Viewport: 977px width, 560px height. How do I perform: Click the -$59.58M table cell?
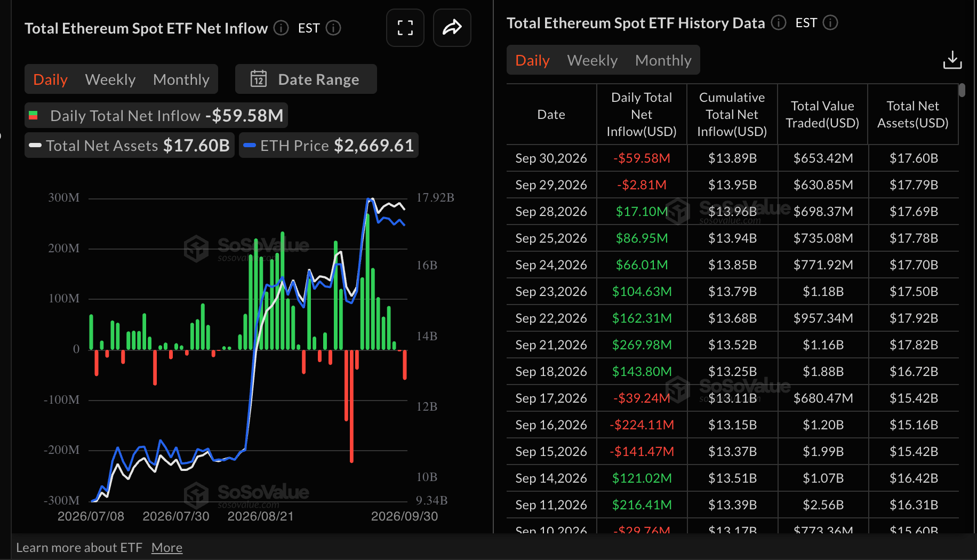click(642, 158)
